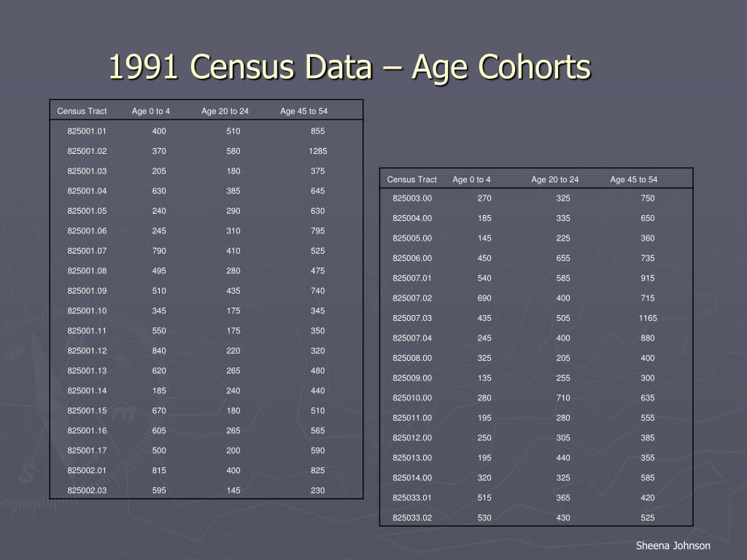Viewport: 747px width, 560px height.
Task: Select census tract cell 825001.02
Action: click(87, 151)
